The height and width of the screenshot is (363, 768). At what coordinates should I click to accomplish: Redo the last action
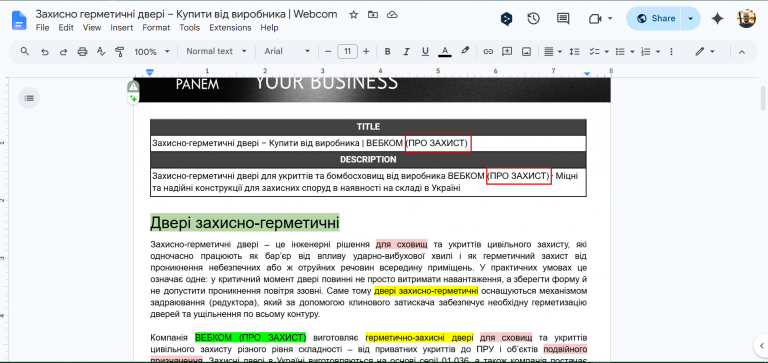(x=63, y=51)
